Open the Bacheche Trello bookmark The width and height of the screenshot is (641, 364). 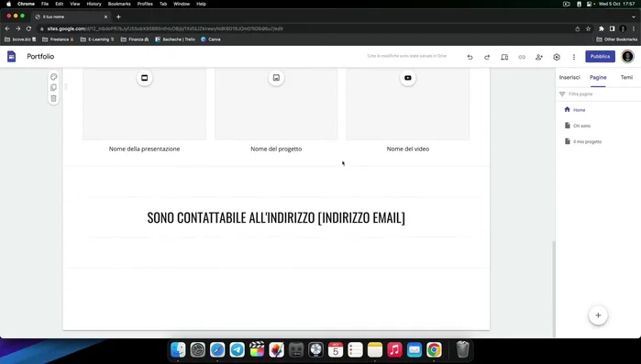click(175, 39)
